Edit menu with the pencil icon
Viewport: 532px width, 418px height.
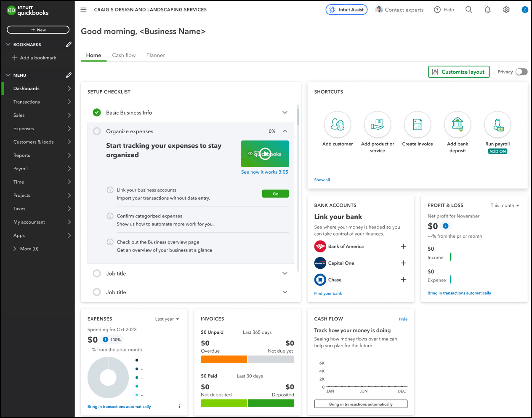(x=69, y=75)
